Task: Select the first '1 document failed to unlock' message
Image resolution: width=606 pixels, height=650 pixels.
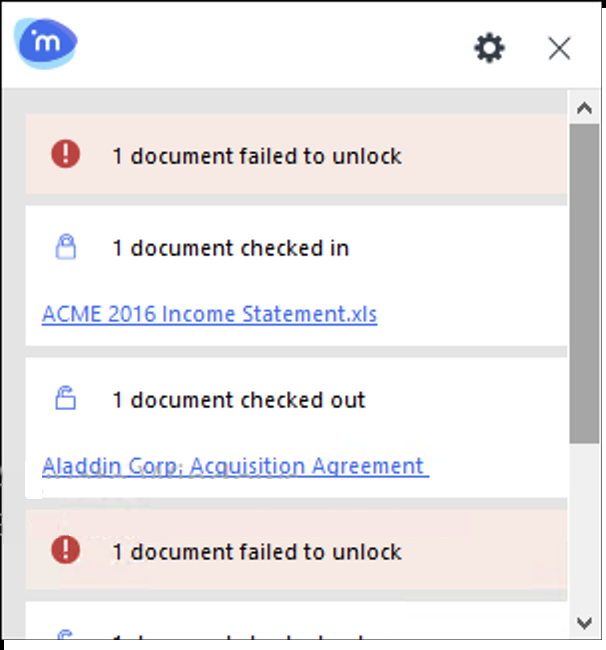Action: (x=257, y=156)
